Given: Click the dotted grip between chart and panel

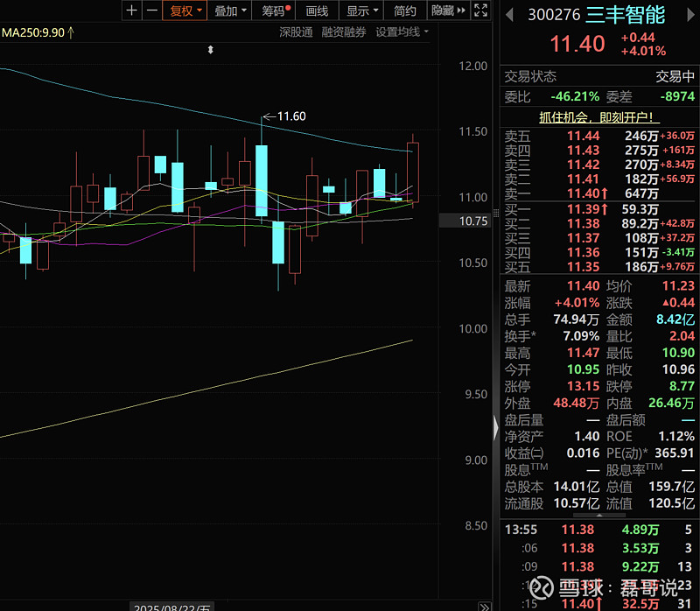Looking at the screenshot, I should pos(495,213).
